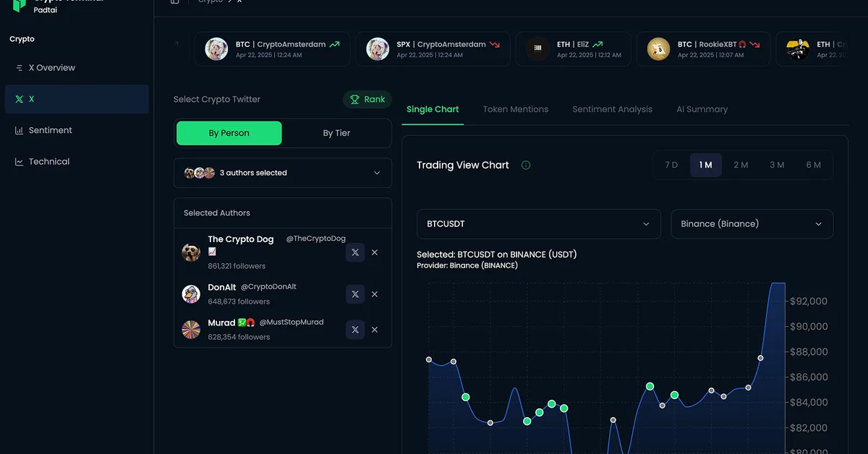
Task: Switch to the Token Mentions tab
Action: tap(516, 109)
